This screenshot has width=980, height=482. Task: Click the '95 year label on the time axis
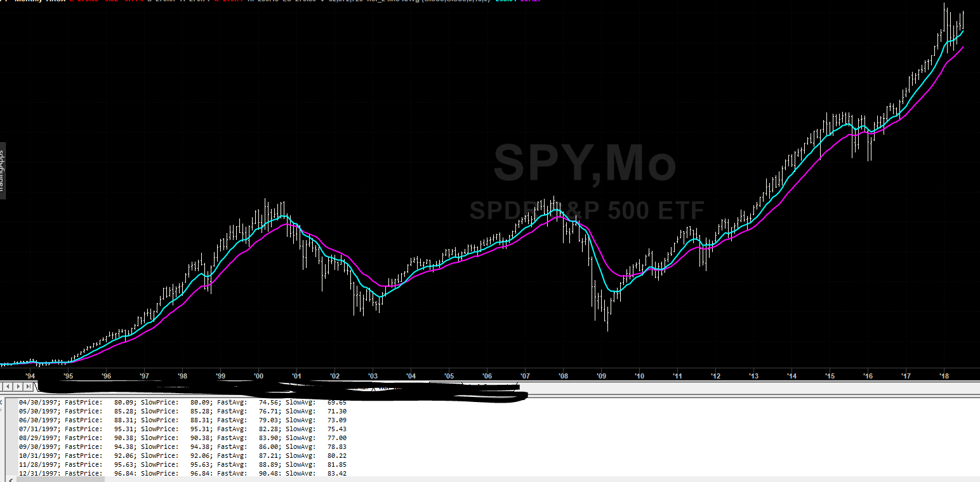tap(68, 375)
